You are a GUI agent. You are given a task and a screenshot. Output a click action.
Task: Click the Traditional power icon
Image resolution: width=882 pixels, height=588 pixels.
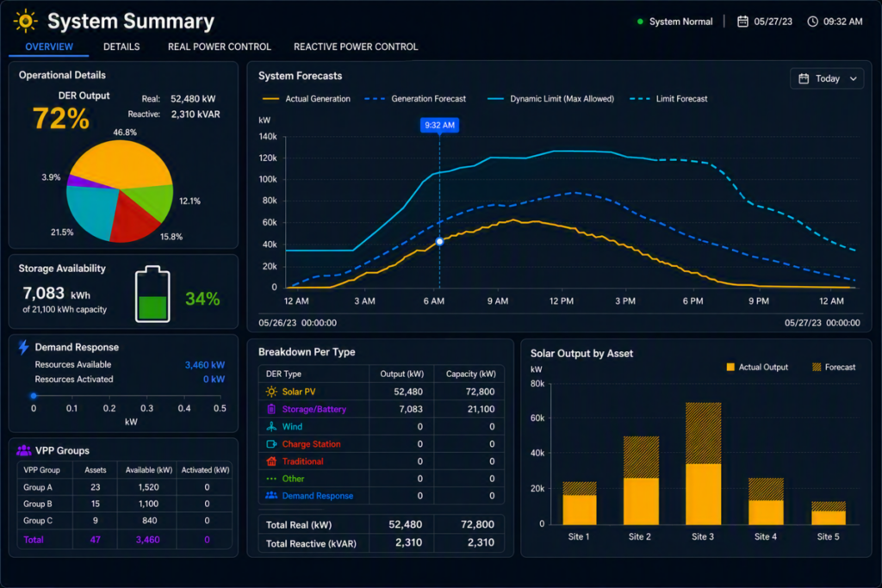pyautogui.click(x=271, y=461)
